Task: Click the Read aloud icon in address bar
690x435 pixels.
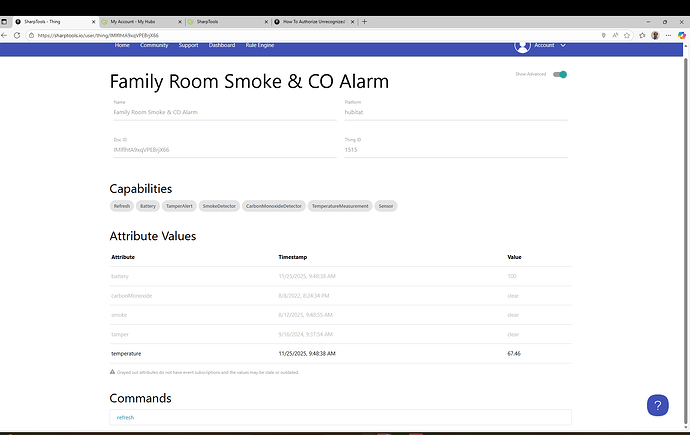Action: click(616, 35)
